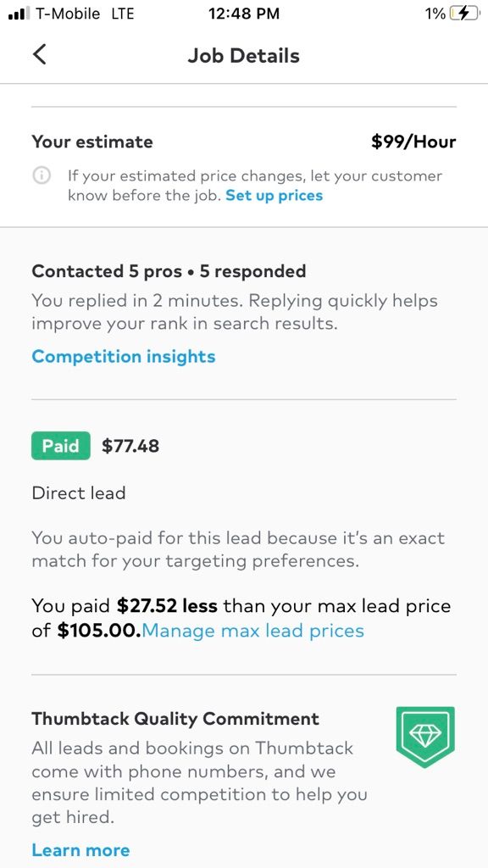Open Competition insights

point(124,357)
